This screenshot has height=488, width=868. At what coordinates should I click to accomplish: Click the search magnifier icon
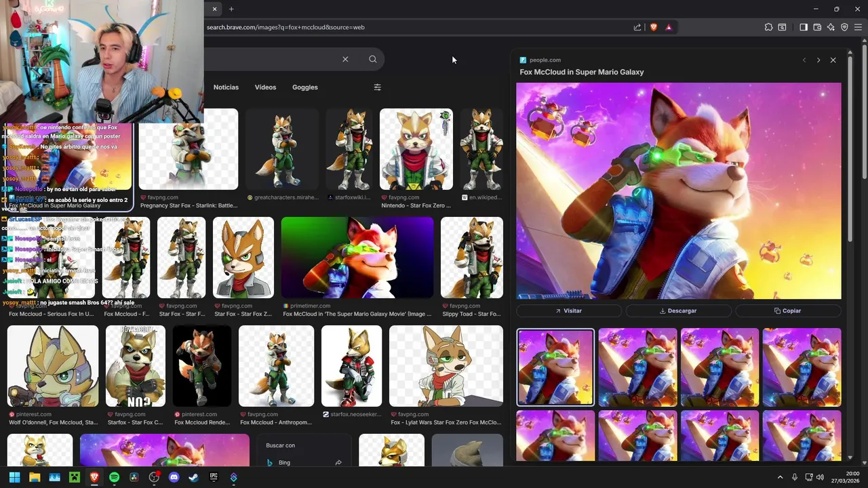(372, 59)
